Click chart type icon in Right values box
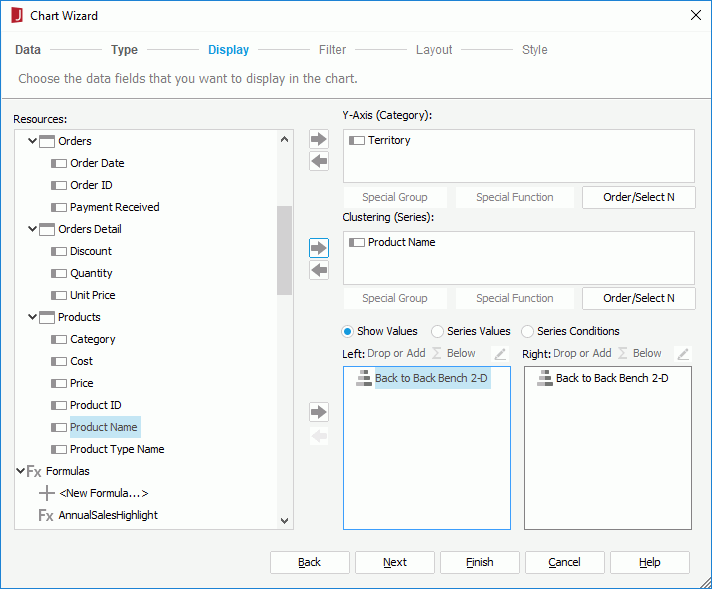The image size is (712, 589). click(545, 378)
